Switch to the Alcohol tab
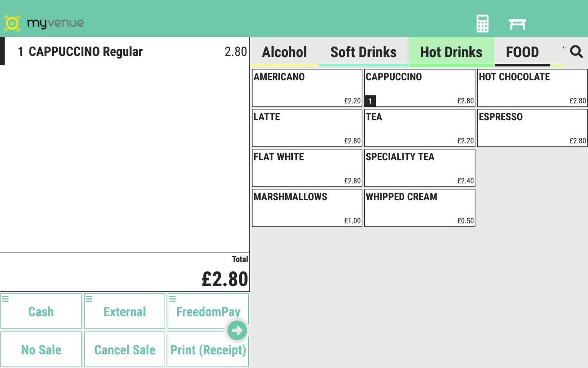The height and width of the screenshot is (368, 588). point(284,52)
